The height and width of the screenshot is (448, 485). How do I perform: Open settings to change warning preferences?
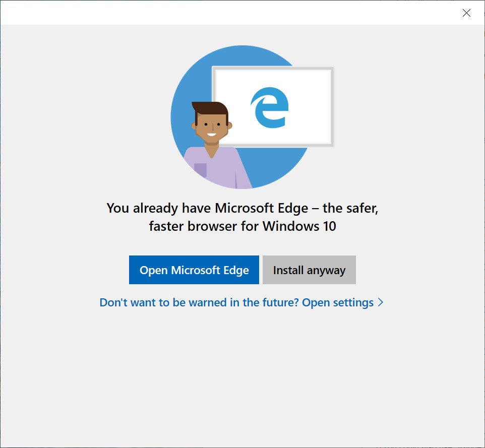pyautogui.click(x=338, y=302)
